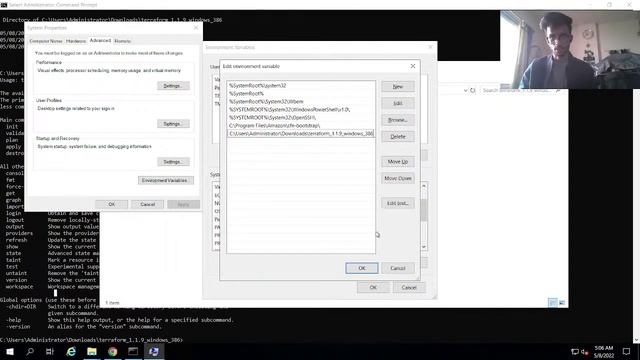Open the volume tray icon
This screenshot has height=360, width=640.
pyautogui.click(x=584, y=352)
